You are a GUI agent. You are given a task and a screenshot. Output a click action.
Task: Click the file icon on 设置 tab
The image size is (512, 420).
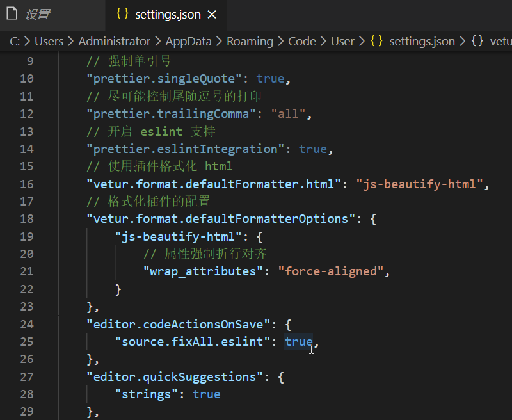[12, 14]
